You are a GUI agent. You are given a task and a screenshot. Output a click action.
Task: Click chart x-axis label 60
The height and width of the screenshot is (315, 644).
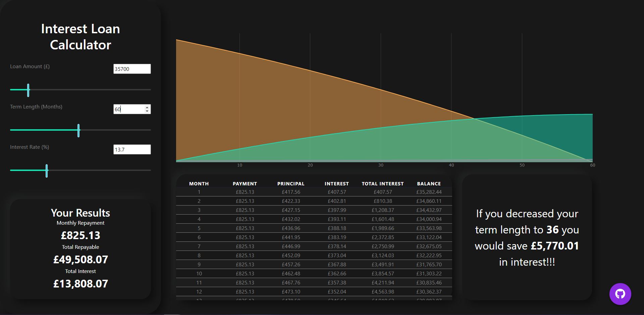[593, 165]
